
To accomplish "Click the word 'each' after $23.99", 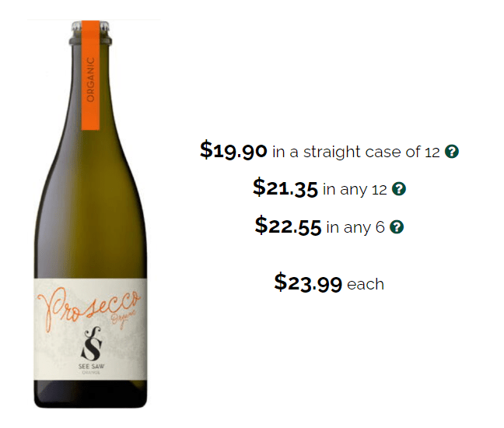I will point(366,284).
